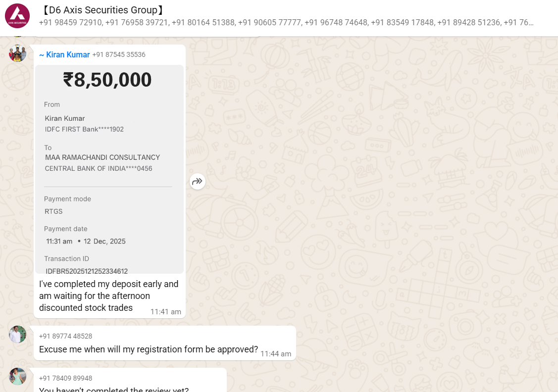558x392 pixels.
Task: Click the avatar of +91 78409 89948
Action: tap(17, 377)
